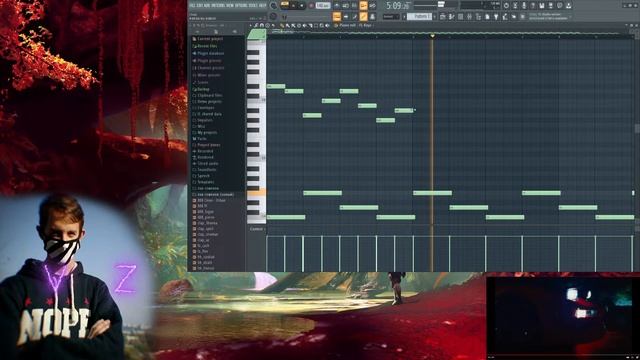Click the render audio file icon

(551, 5)
